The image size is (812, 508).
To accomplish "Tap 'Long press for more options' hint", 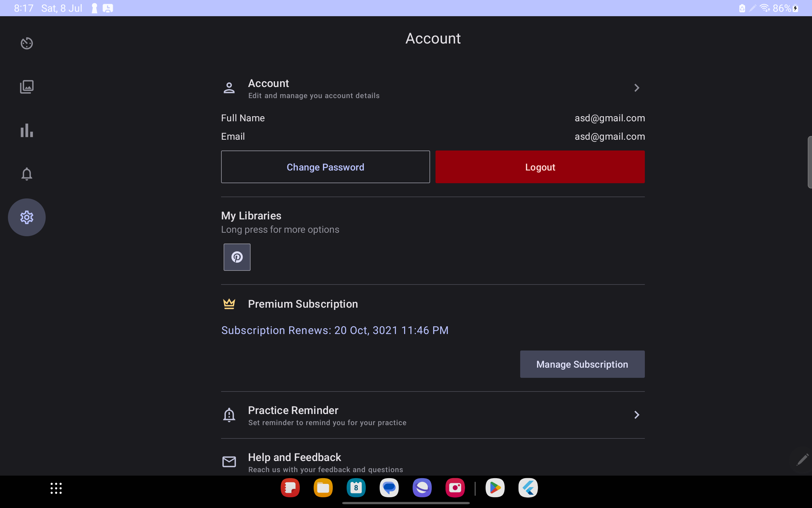I will click(x=280, y=230).
